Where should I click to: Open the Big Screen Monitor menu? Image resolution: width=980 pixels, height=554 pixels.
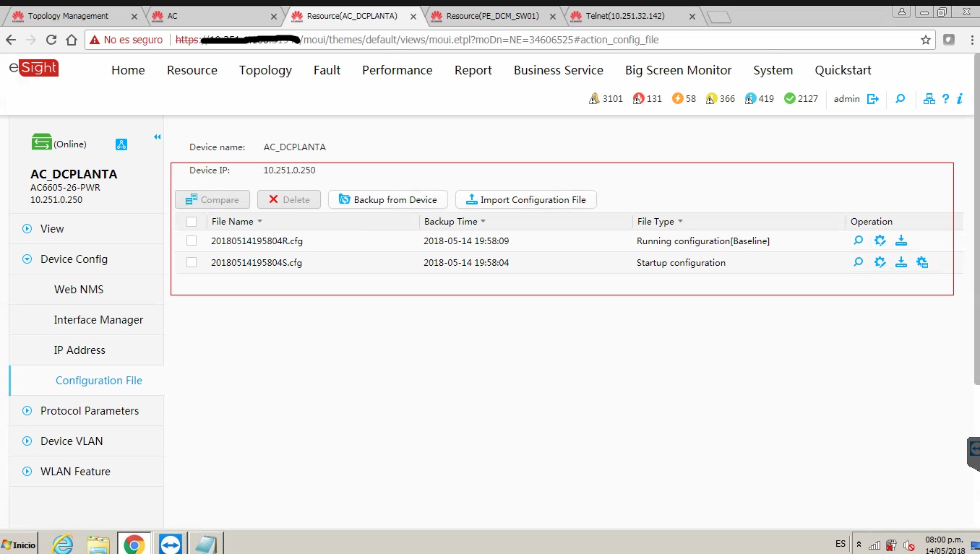(679, 70)
